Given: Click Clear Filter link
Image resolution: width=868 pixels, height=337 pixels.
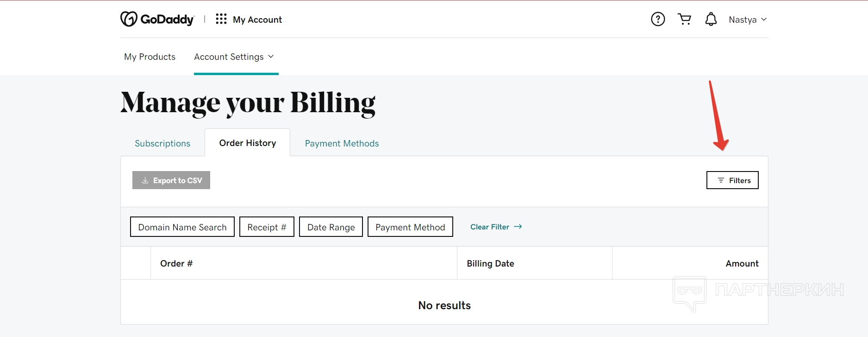Looking at the screenshot, I should [x=496, y=227].
